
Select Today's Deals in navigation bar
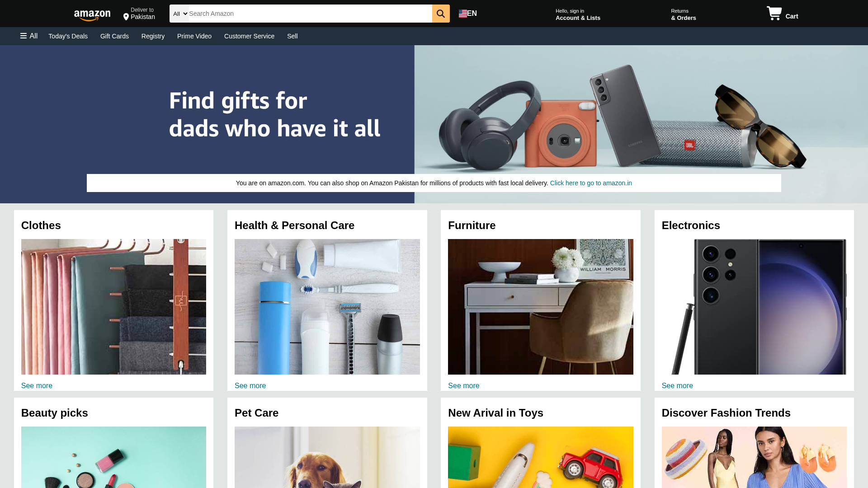pos(68,36)
